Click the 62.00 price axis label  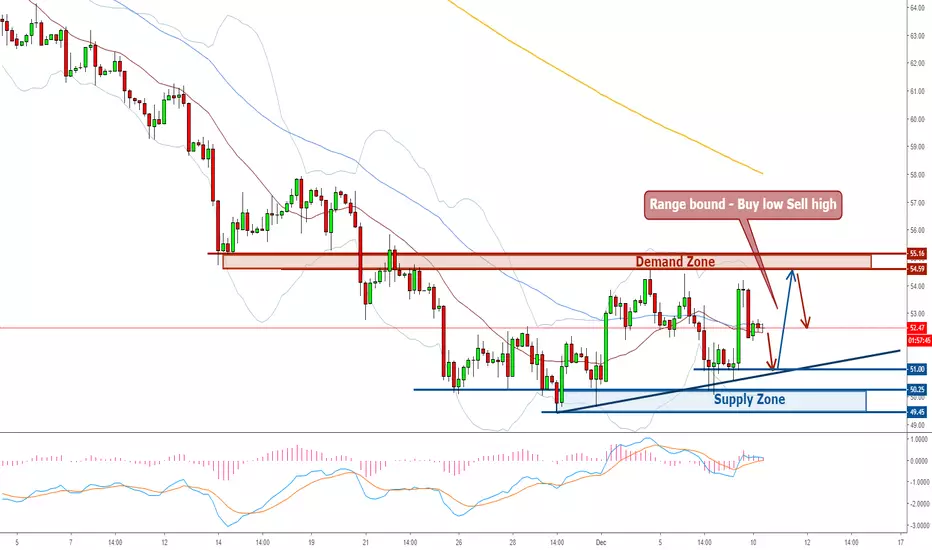click(917, 63)
